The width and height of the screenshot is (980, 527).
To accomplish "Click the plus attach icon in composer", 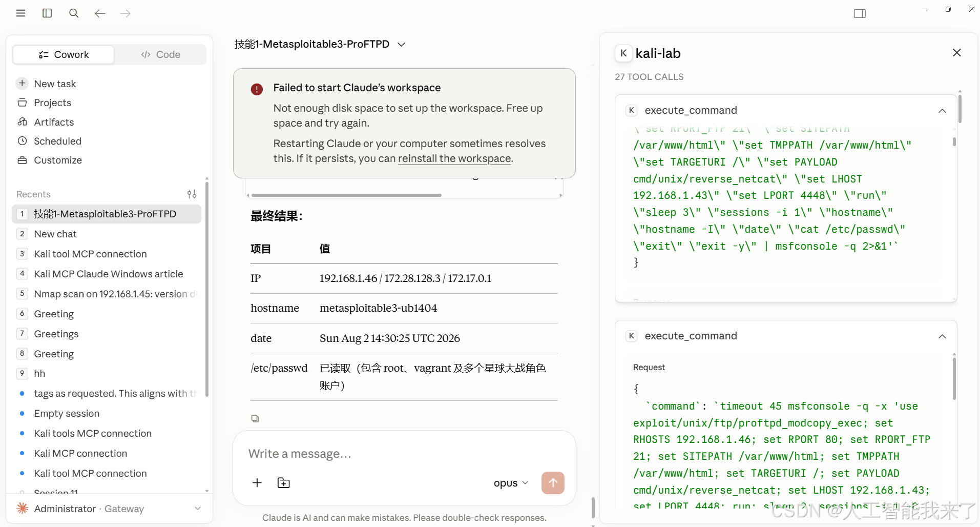I will [x=257, y=482].
